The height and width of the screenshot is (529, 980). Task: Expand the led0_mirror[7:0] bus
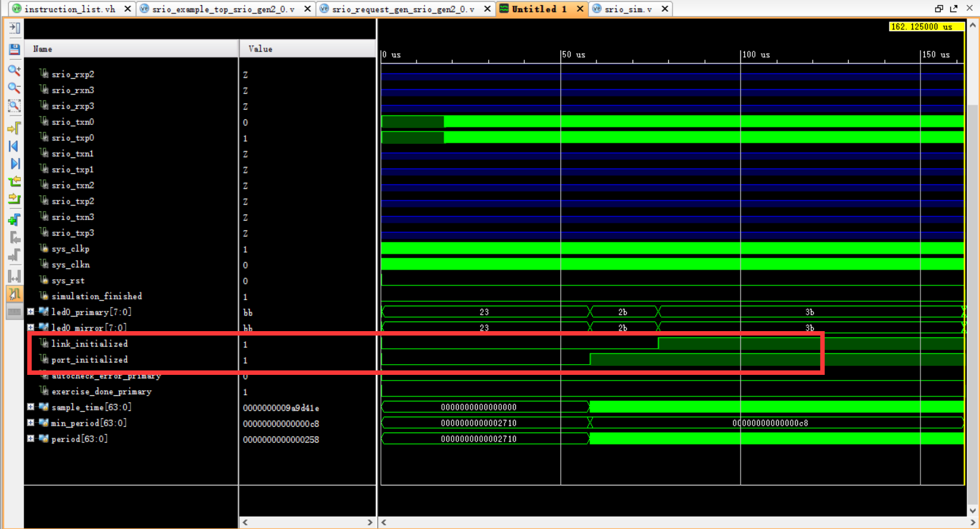pos(30,328)
